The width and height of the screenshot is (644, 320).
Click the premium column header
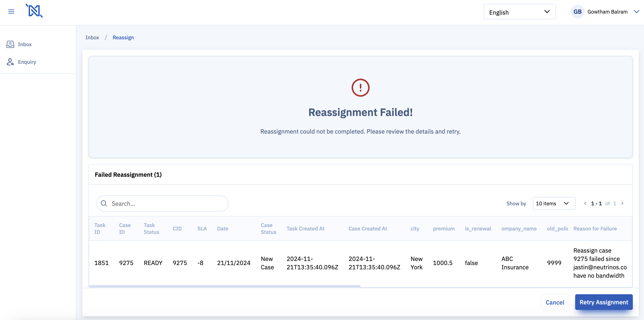click(x=444, y=229)
